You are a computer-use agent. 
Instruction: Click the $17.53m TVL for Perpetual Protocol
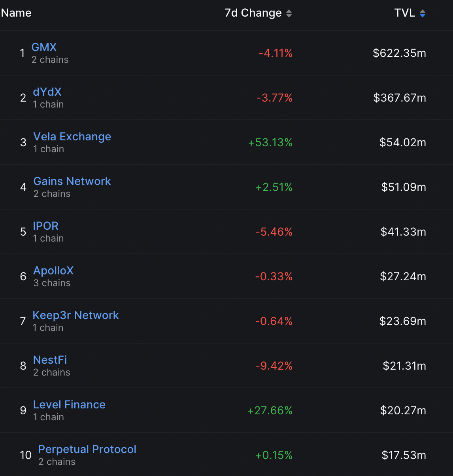click(x=404, y=455)
